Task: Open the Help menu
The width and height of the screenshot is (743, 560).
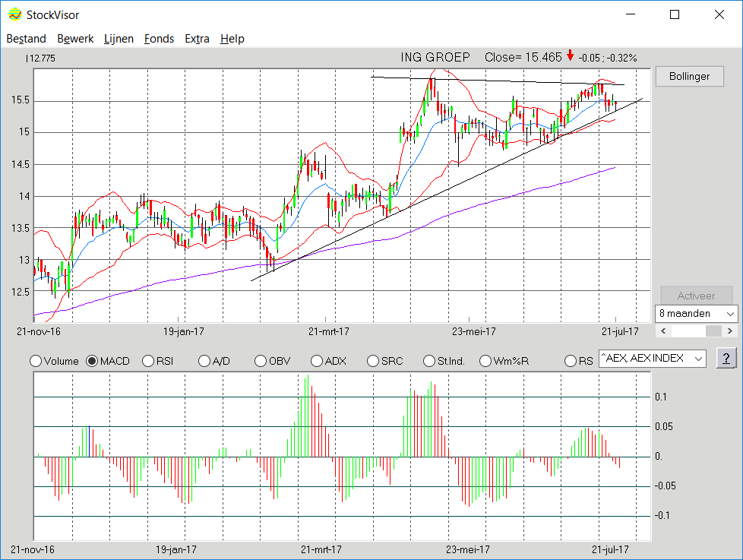Action: 232,39
